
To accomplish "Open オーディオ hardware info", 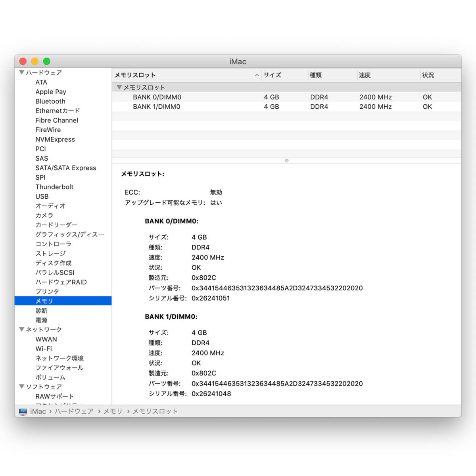I will pyautogui.click(x=50, y=206).
